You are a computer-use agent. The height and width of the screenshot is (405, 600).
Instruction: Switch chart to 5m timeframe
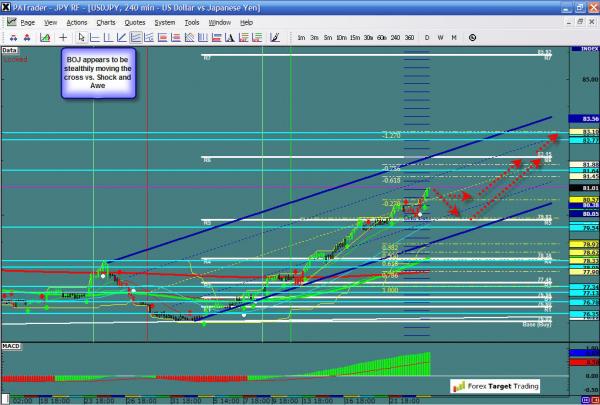click(328, 38)
